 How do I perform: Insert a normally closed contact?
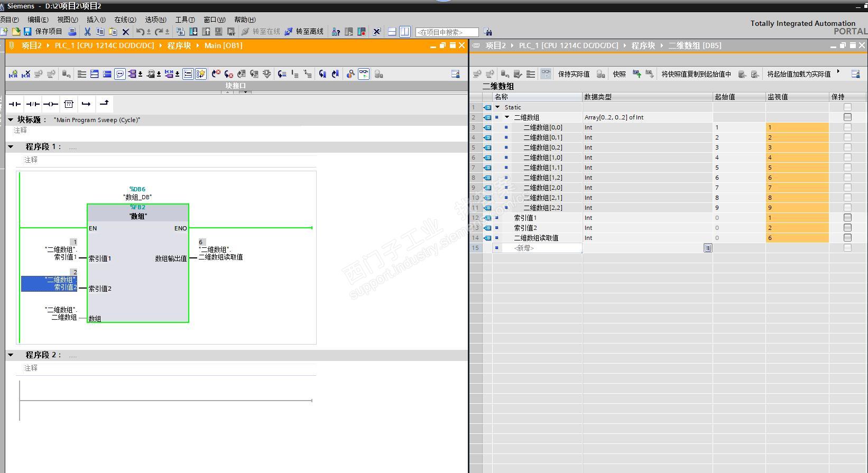click(33, 104)
